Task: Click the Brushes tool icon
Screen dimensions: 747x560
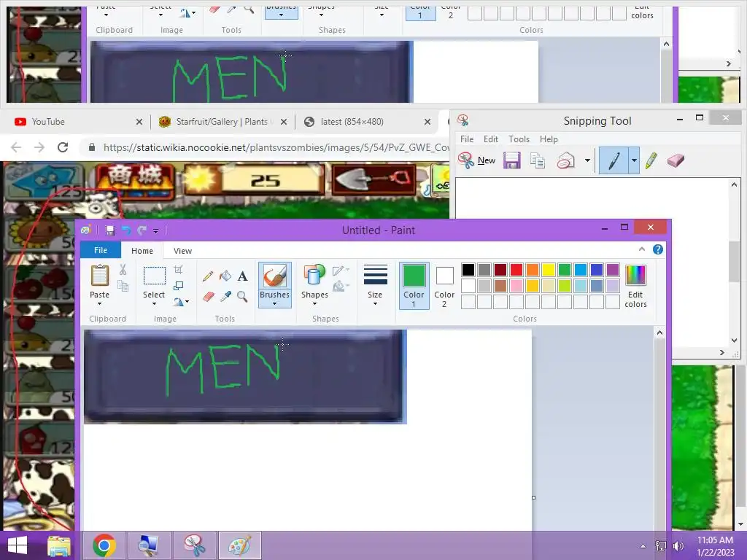Action: click(x=274, y=276)
